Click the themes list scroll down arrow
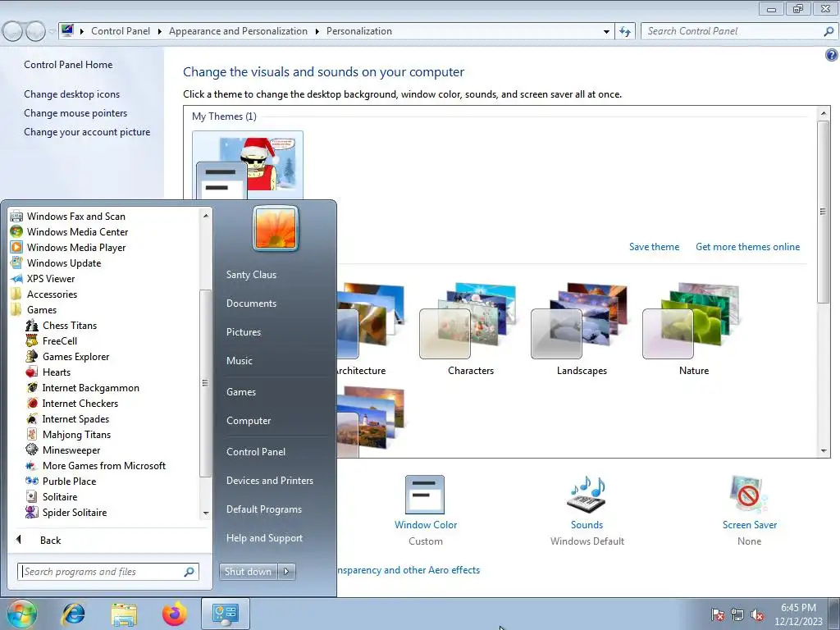Screen dimensions: 840x630 click(x=824, y=451)
